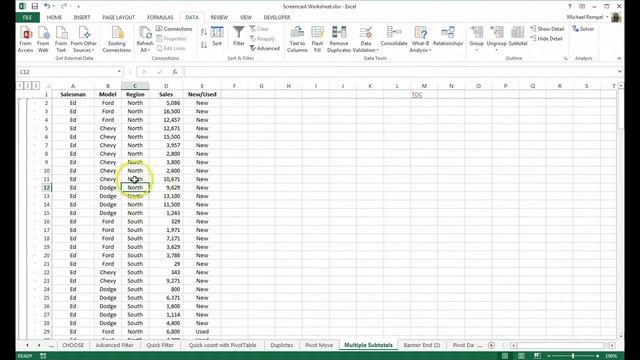Open the Name Box dropdown
This screenshot has height=360, width=640.
pos(119,72)
